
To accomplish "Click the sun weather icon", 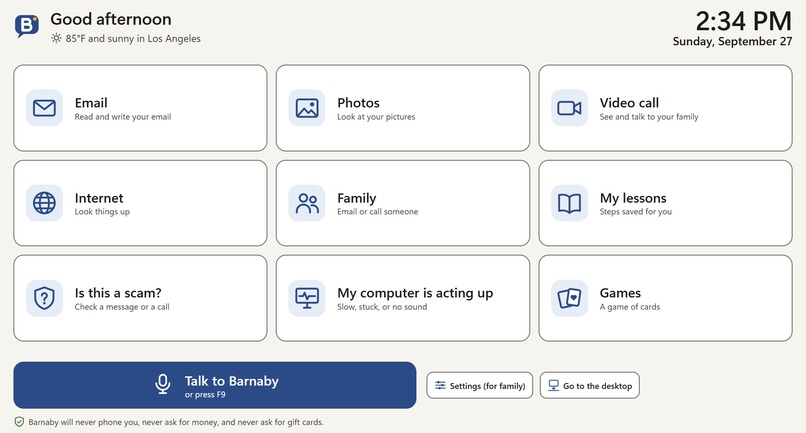I will pos(56,38).
